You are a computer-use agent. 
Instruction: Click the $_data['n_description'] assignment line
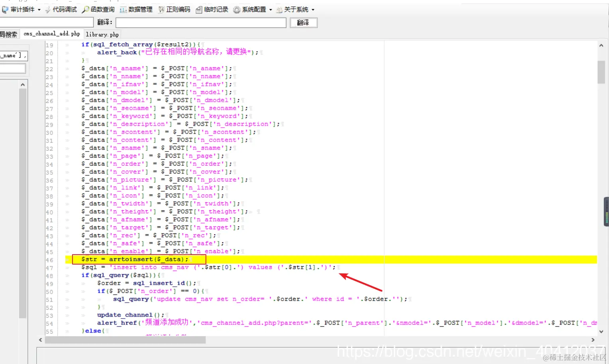click(180, 124)
